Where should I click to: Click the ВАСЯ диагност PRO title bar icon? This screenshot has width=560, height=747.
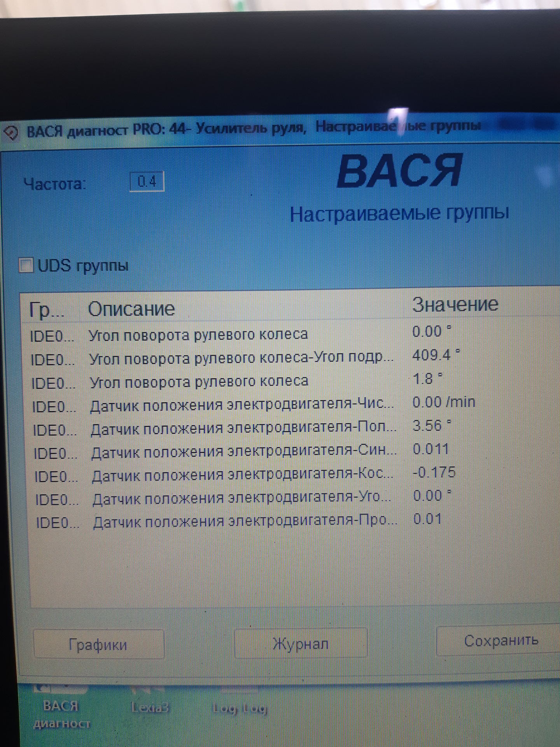coord(11,133)
